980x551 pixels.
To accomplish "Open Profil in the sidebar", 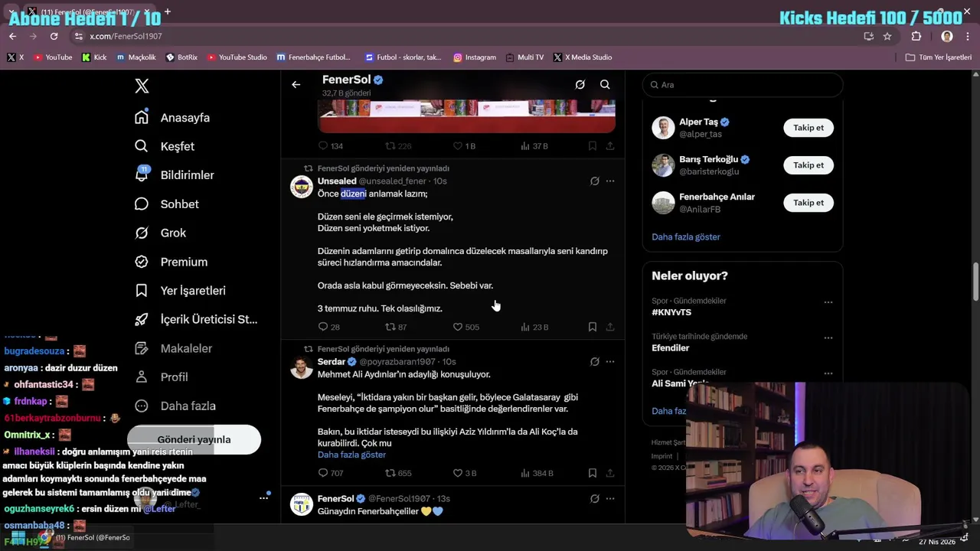I will [161, 377].
